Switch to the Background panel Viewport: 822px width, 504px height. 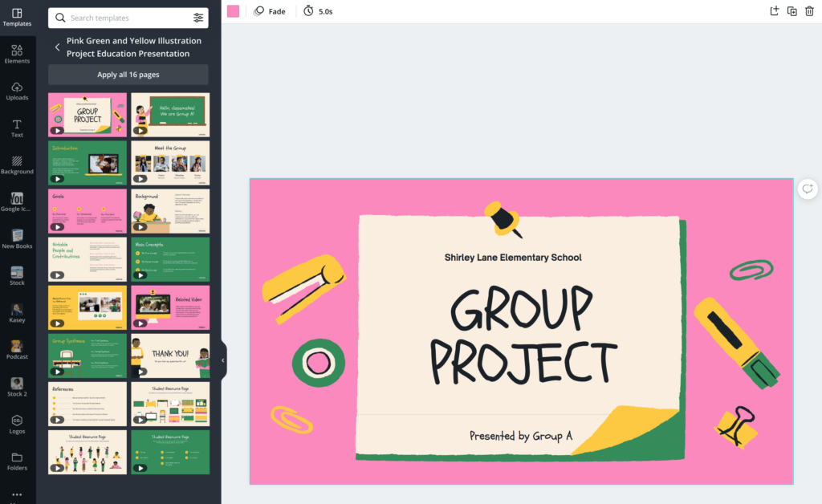17,165
